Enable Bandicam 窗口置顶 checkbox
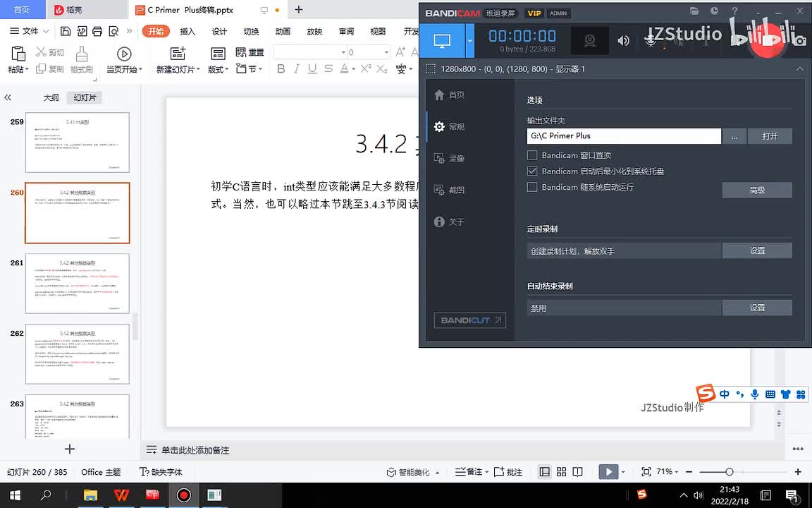Viewport: 812px width, 508px height. (532, 155)
